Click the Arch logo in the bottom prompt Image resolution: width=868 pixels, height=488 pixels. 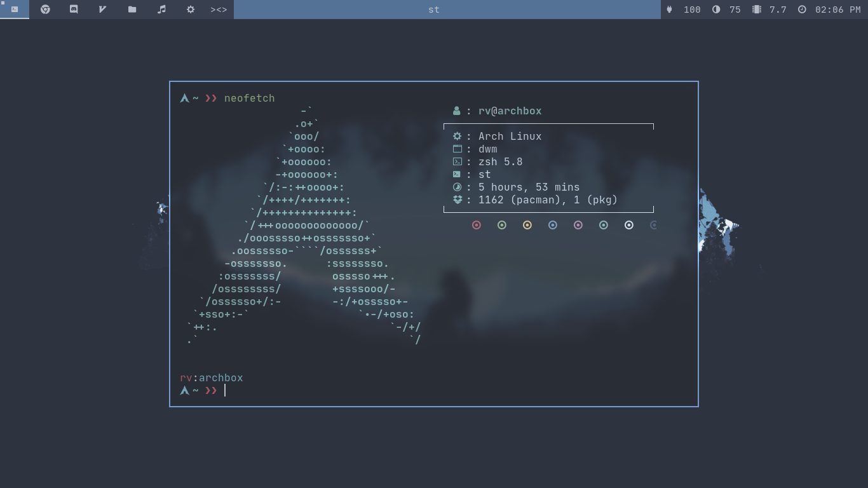click(x=185, y=390)
